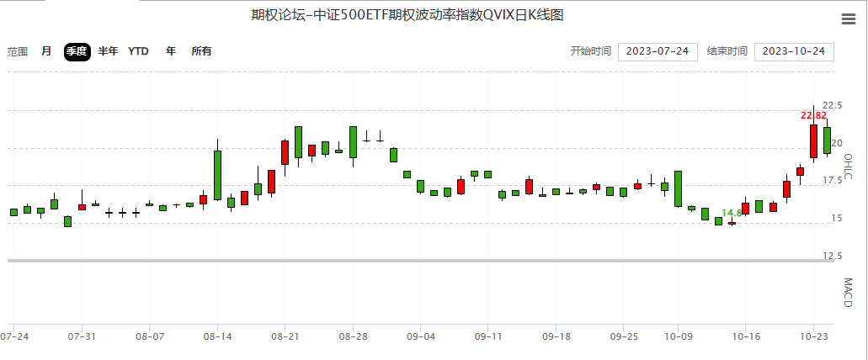The image size is (868, 360).
Task: Click the 结束时间 label
Action: click(727, 51)
